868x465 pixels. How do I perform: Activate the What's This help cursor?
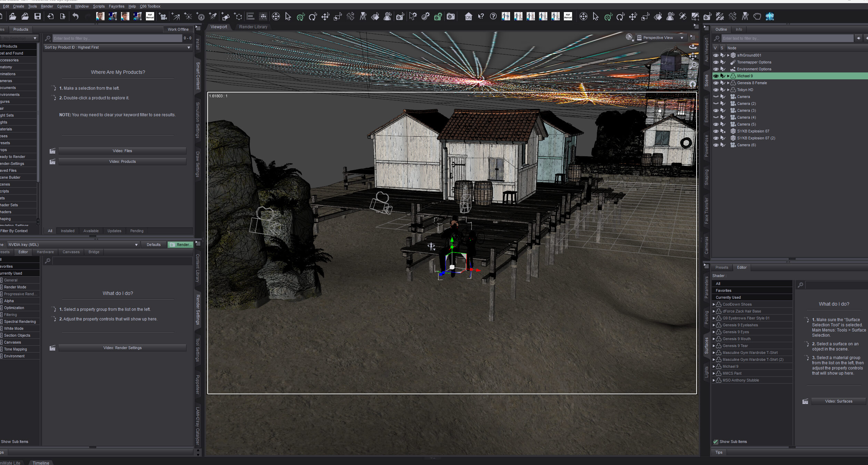[481, 16]
